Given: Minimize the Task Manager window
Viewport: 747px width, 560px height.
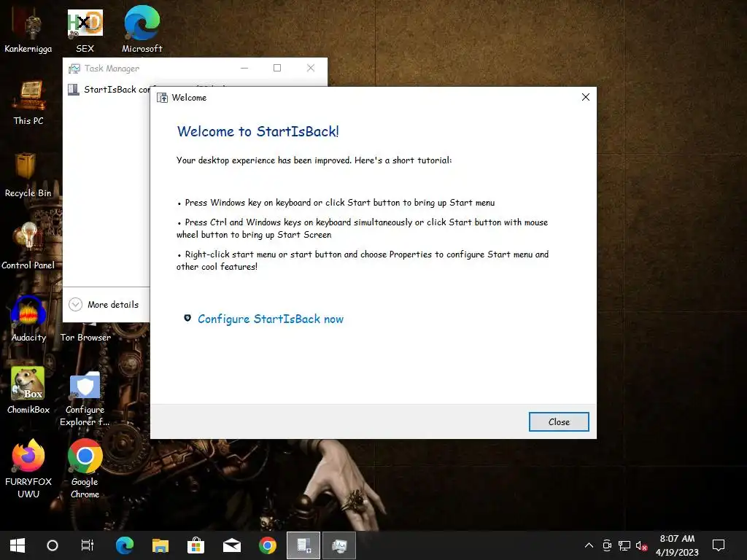Looking at the screenshot, I should click(x=244, y=68).
